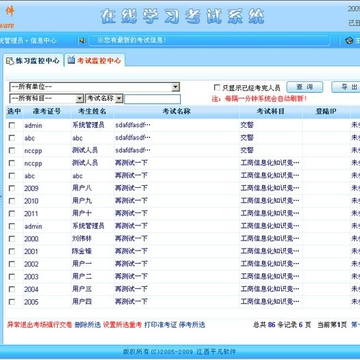Click the name 刘伟林 in the table
The height and width of the screenshot is (360, 360).
pos(82,239)
